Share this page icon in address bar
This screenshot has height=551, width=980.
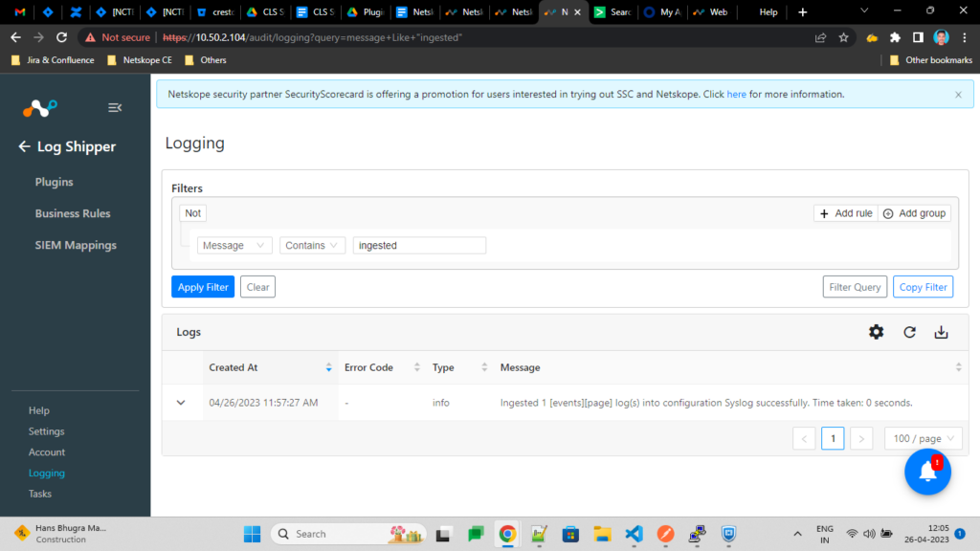click(820, 37)
